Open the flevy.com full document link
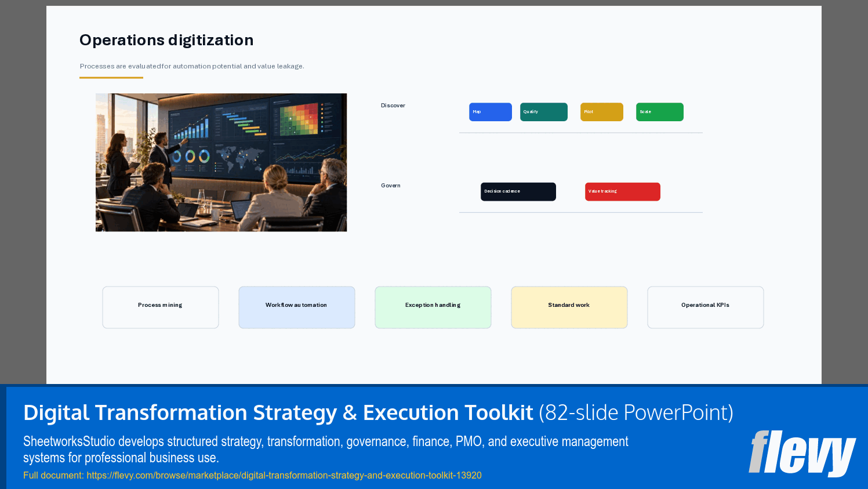868x489 pixels. 284,475
